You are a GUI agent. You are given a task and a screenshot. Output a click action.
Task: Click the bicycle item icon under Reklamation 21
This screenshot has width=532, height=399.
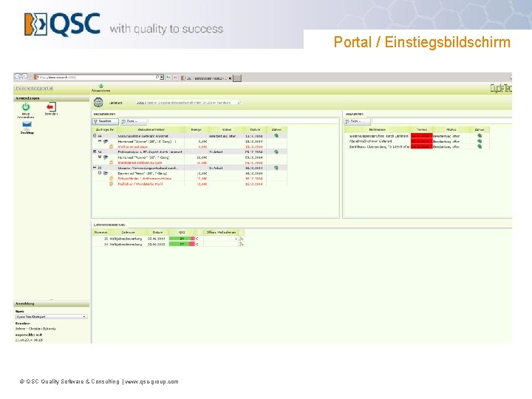(106, 173)
